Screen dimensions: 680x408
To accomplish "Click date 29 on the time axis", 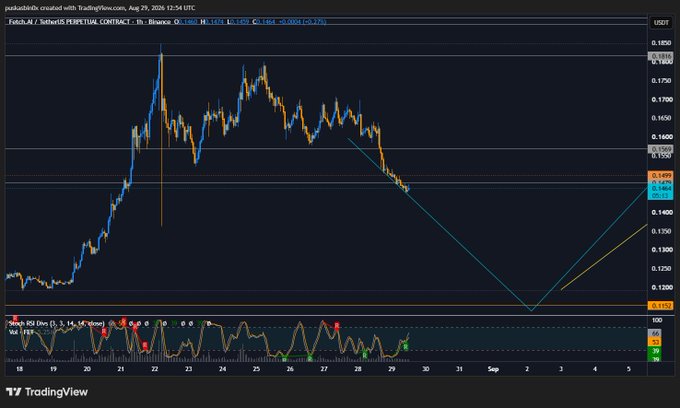I will [392, 369].
